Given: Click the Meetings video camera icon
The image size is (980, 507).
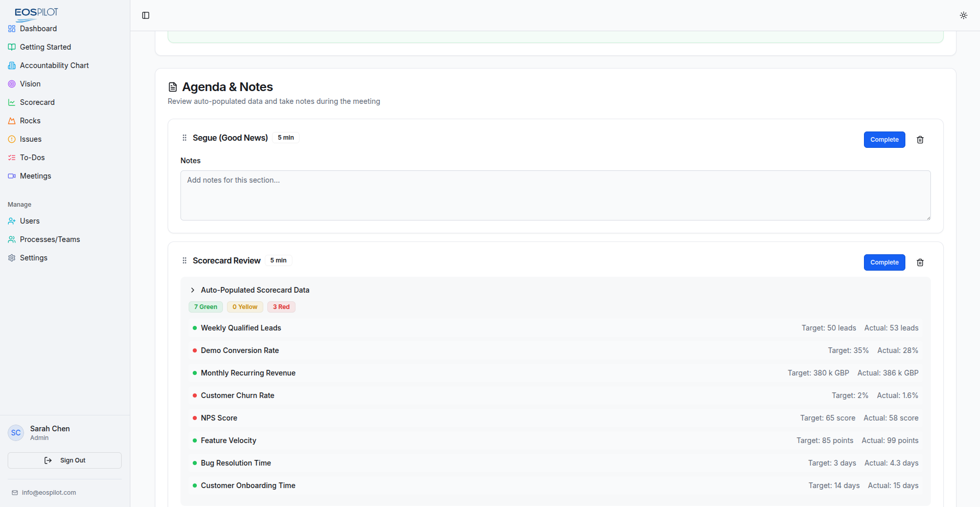Looking at the screenshot, I should tap(12, 176).
